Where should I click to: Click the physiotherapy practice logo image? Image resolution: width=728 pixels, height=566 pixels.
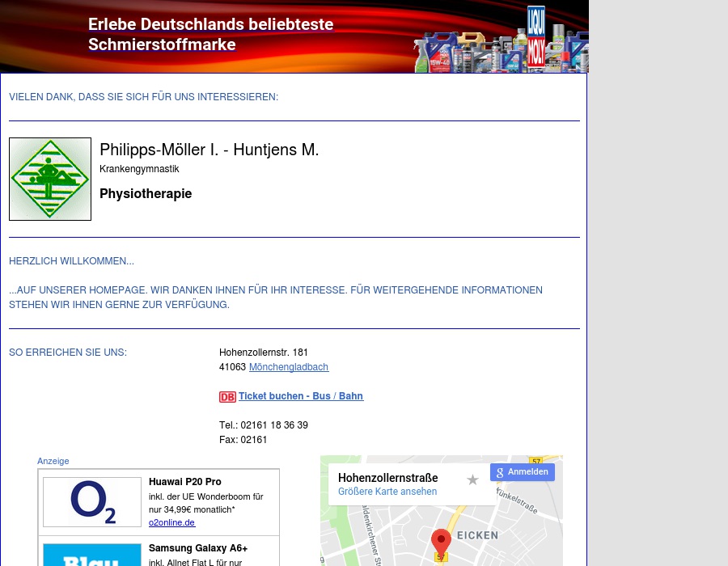click(50, 179)
